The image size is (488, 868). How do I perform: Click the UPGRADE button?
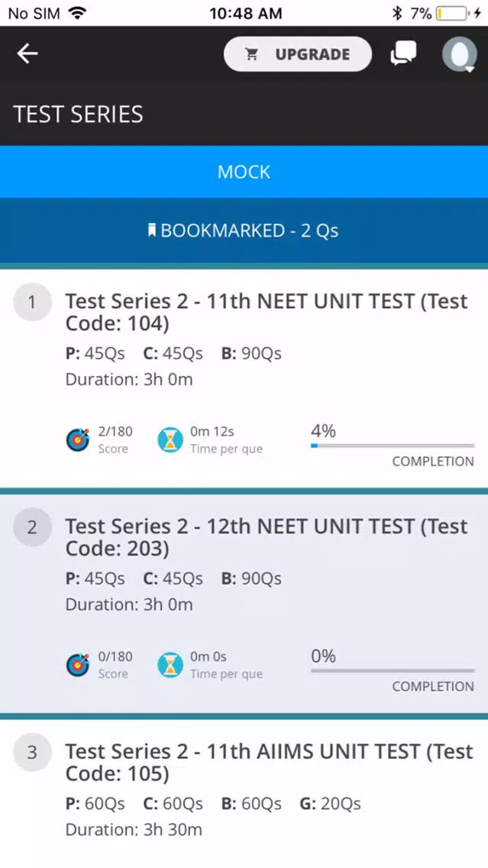pyautogui.click(x=298, y=54)
